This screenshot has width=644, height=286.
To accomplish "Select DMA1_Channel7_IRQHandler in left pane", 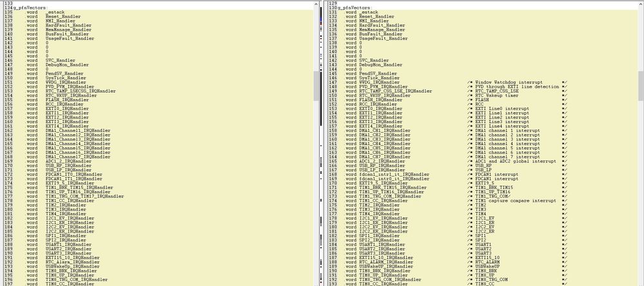I will [x=78, y=157].
